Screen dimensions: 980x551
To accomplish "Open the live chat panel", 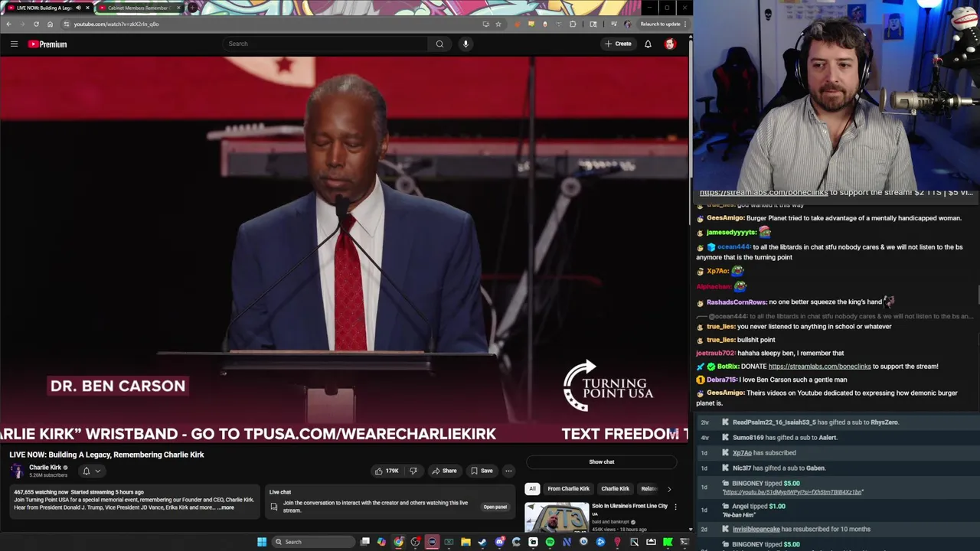I will 495,507.
